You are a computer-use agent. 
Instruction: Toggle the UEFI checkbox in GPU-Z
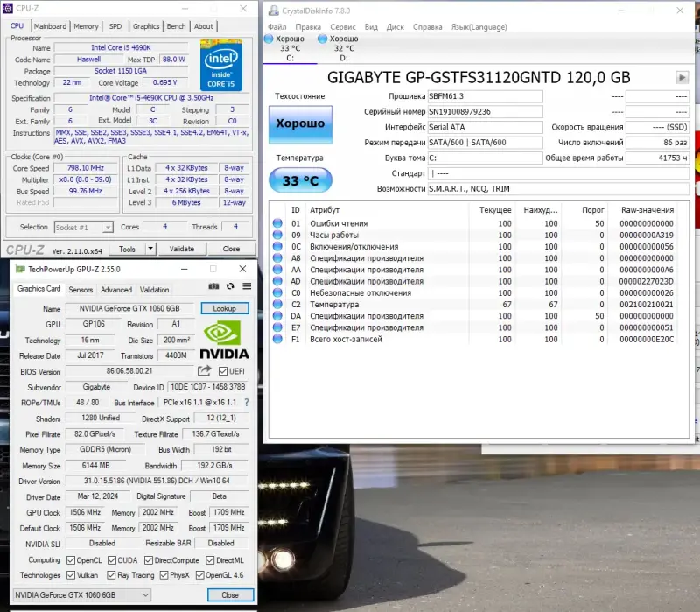pyautogui.click(x=223, y=371)
